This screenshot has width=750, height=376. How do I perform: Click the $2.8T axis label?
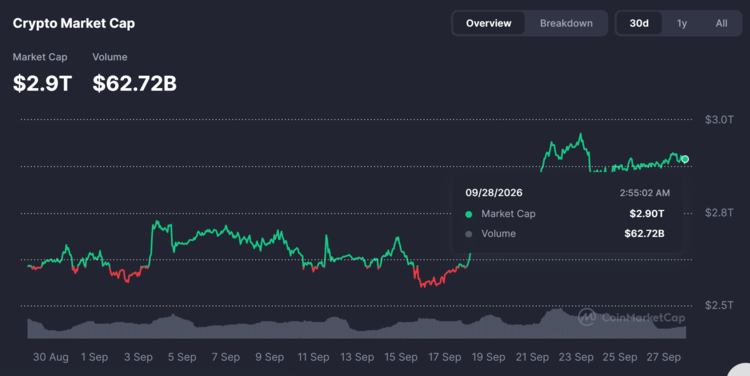719,212
